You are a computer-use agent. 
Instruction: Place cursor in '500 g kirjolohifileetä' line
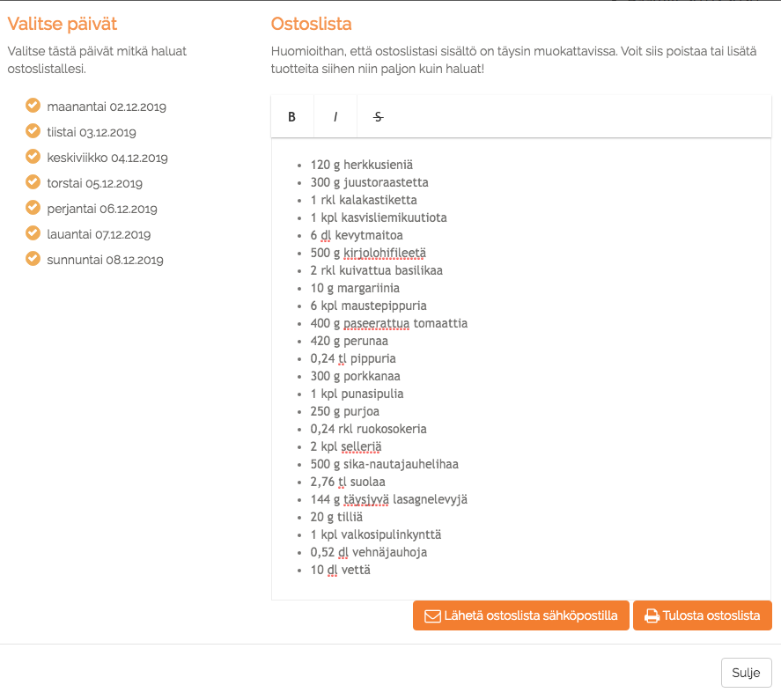point(368,253)
